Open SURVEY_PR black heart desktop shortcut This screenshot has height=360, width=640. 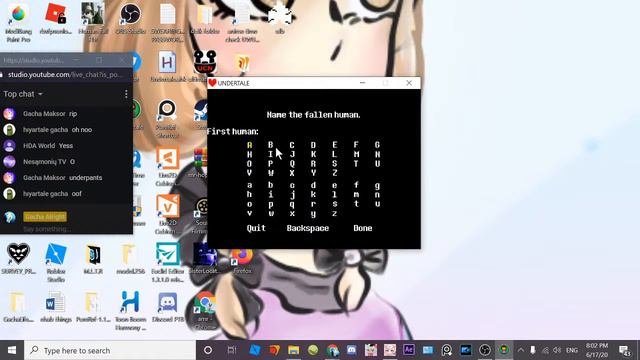(x=18, y=258)
